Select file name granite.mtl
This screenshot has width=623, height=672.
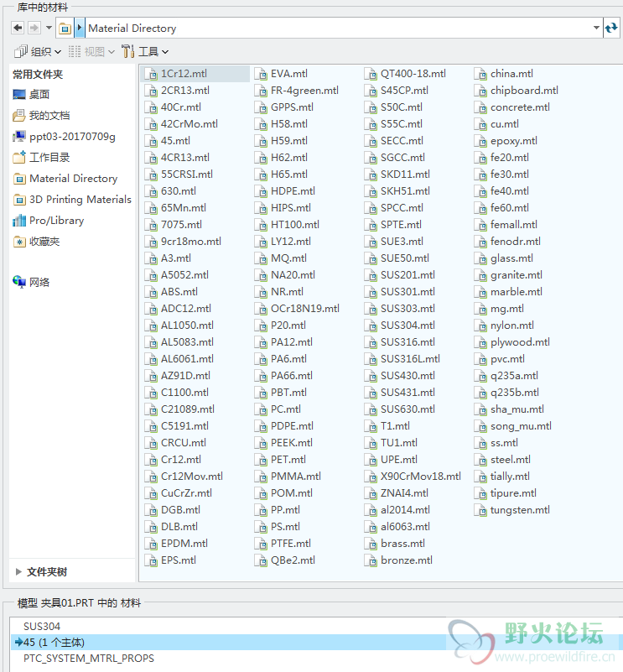pyautogui.click(x=517, y=275)
